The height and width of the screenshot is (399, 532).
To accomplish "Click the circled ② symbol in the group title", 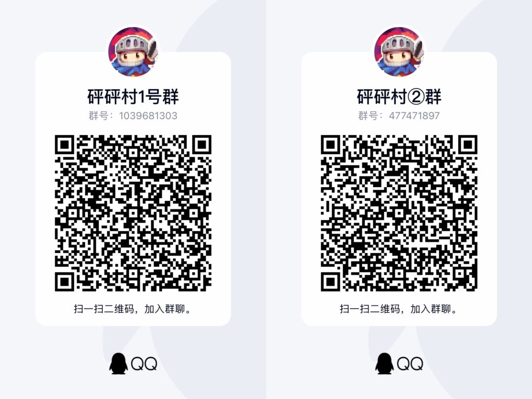I will [x=416, y=97].
